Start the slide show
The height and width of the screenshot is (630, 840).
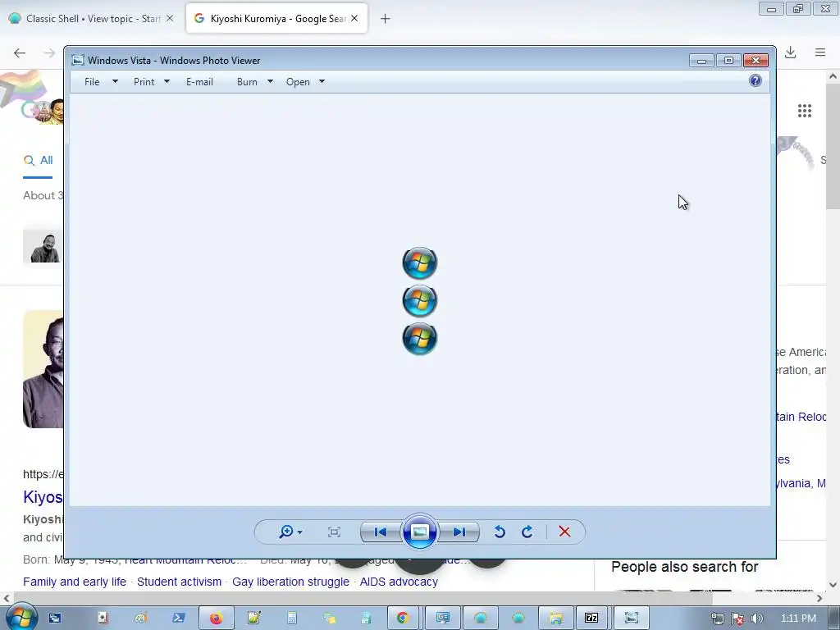click(419, 532)
